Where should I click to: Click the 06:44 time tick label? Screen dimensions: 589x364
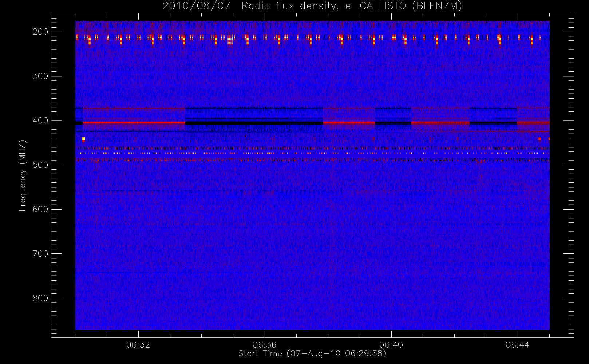(x=518, y=345)
